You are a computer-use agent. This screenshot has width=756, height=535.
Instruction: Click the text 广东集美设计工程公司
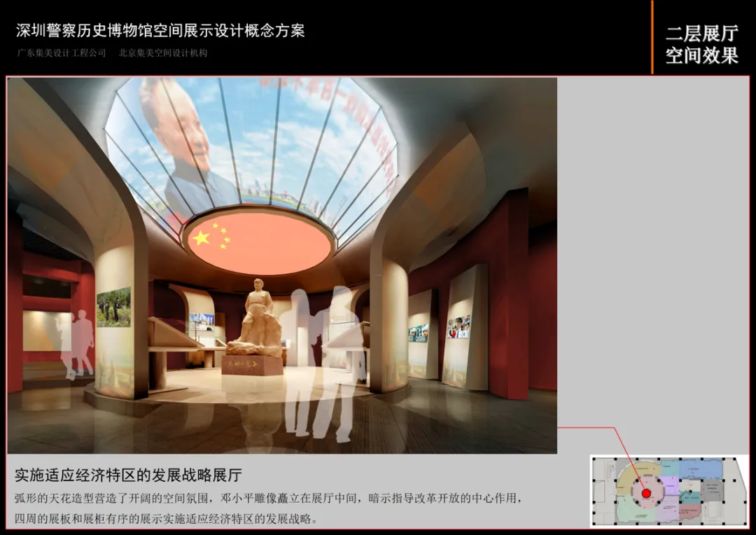pyautogui.click(x=61, y=53)
